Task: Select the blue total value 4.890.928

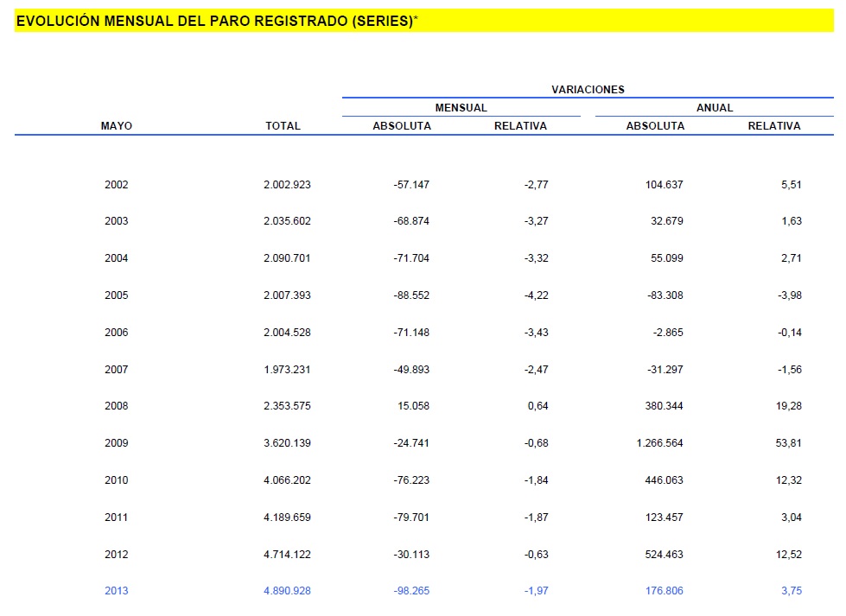Action: 287,591
